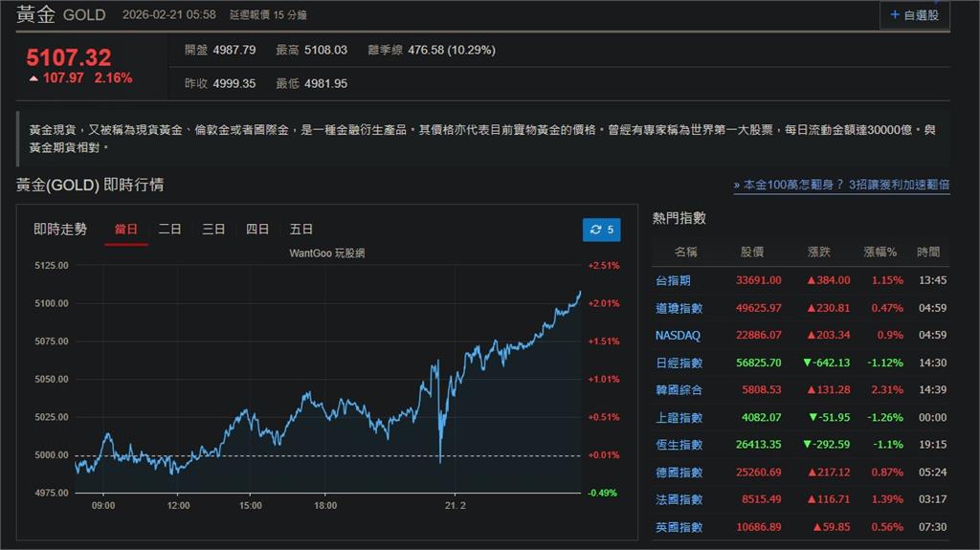
Task: Open 法國指數 index link
Action: click(x=679, y=499)
